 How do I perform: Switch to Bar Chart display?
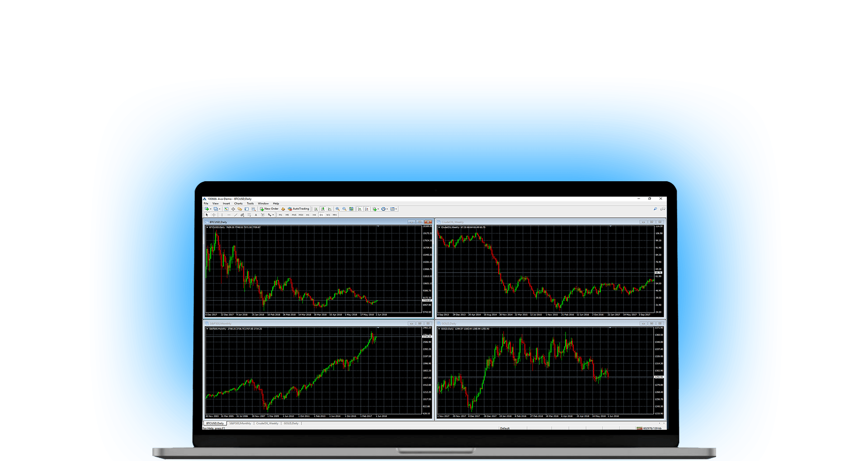point(316,209)
